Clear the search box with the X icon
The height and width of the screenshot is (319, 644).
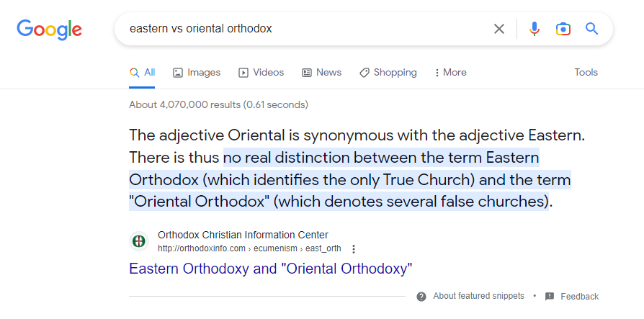pyautogui.click(x=498, y=29)
